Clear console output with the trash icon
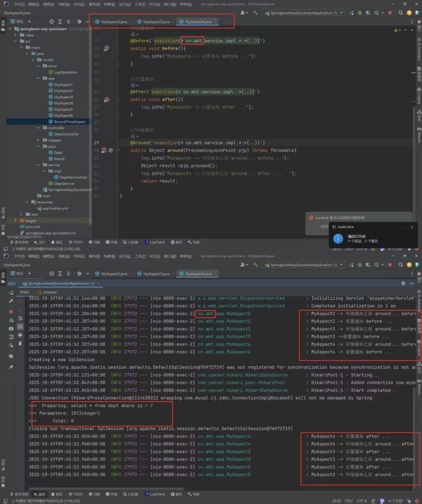422x504 pixels. [x=20, y=343]
